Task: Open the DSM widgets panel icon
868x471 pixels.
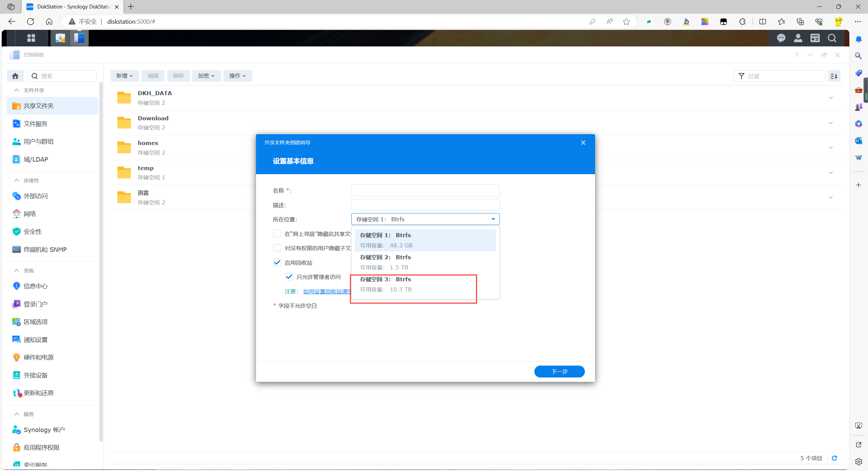Action: tap(815, 38)
